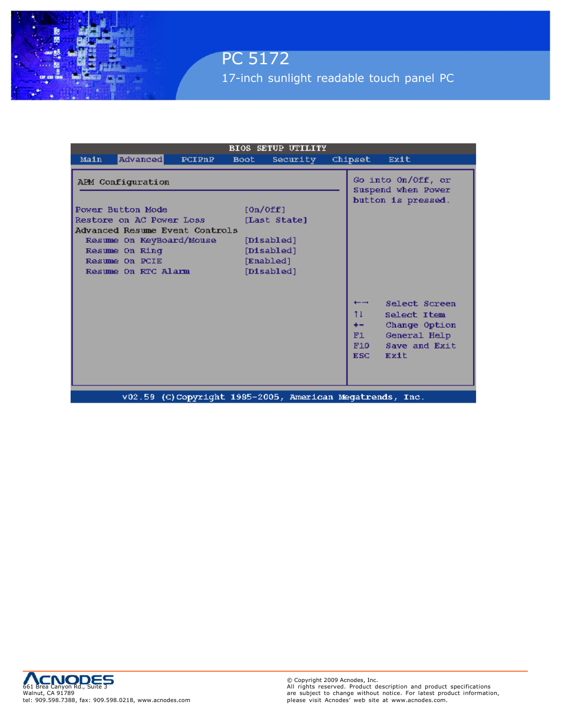562x728 pixels.
Task: Click Copyright 2009 Acnodes, Inc. text
Action: (x=332, y=680)
